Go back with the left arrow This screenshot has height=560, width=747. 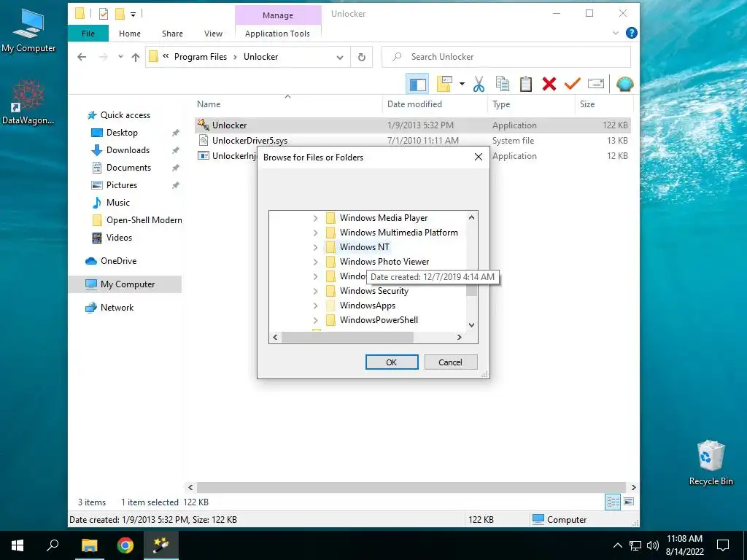click(82, 57)
